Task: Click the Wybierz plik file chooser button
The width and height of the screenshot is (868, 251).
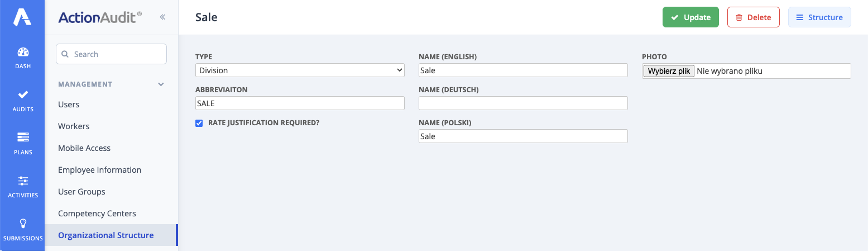Action: click(x=669, y=71)
